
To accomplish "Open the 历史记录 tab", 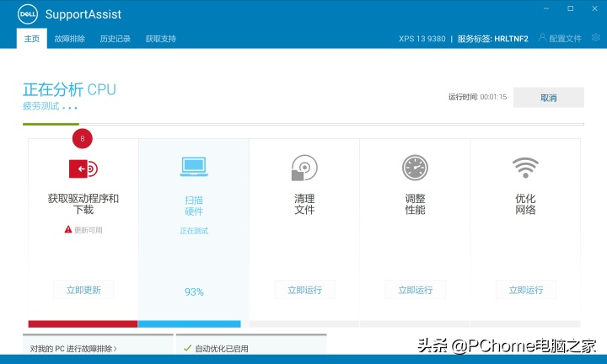I will click(115, 39).
